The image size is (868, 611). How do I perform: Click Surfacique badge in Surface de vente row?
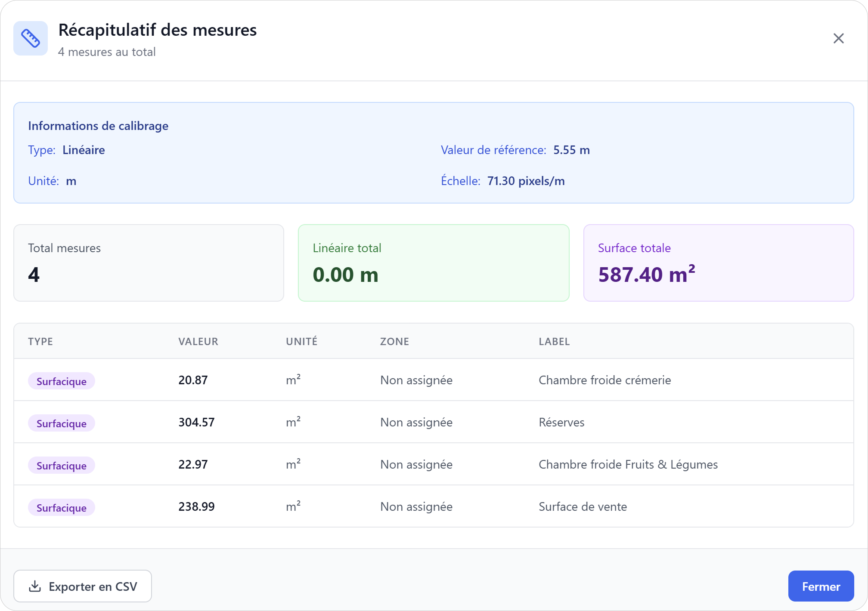point(61,508)
